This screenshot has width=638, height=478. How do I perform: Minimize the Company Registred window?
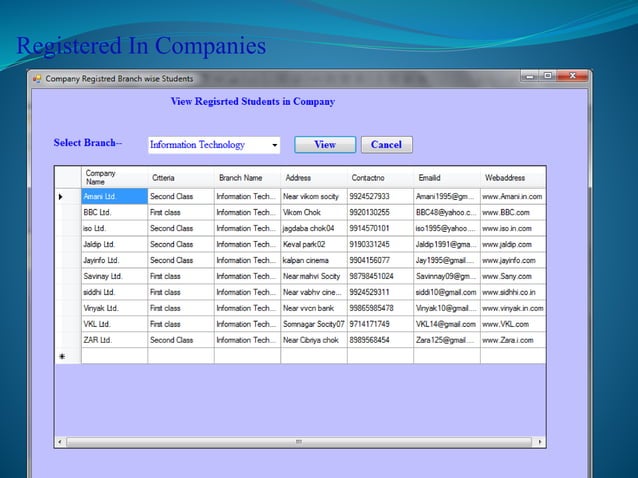click(x=529, y=77)
